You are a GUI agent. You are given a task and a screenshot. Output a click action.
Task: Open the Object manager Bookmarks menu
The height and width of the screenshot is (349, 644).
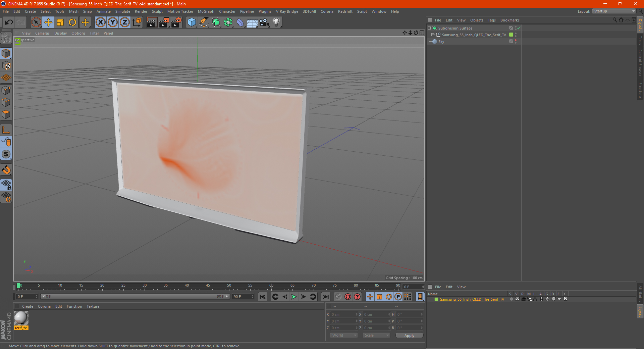click(x=510, y=20)
